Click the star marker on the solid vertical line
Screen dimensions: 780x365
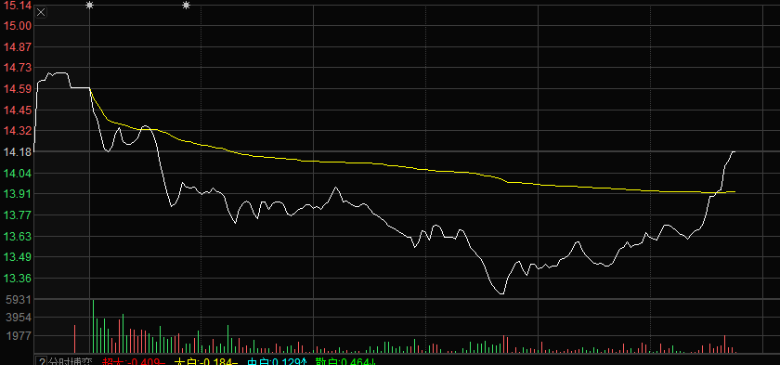[x=90, y=5]
